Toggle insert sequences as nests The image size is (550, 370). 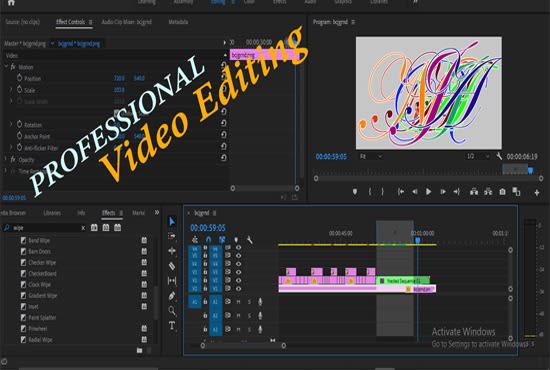tap(195, 240)
